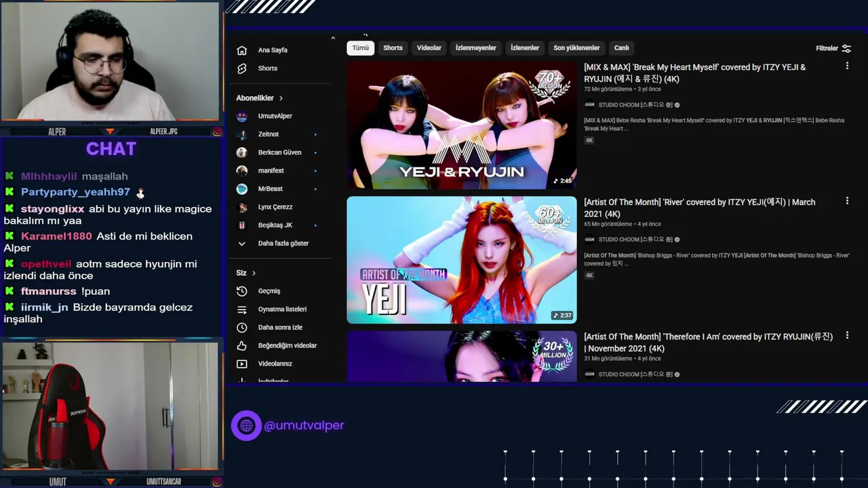Click iirmik_jn chat username
The width and height of the screenshot is (868, 488).
pos(45,308)
